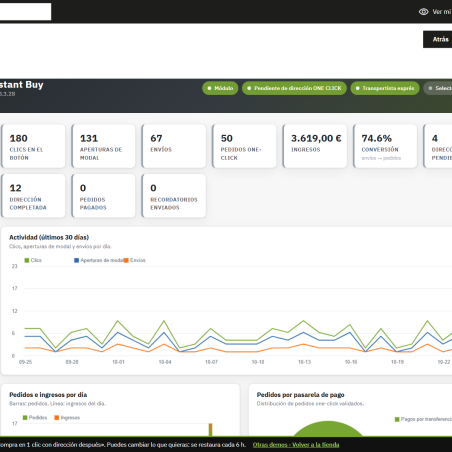The image size is (452, 452).
Task: Select the 74.6% Conversión card
Action: coord(385,146)
